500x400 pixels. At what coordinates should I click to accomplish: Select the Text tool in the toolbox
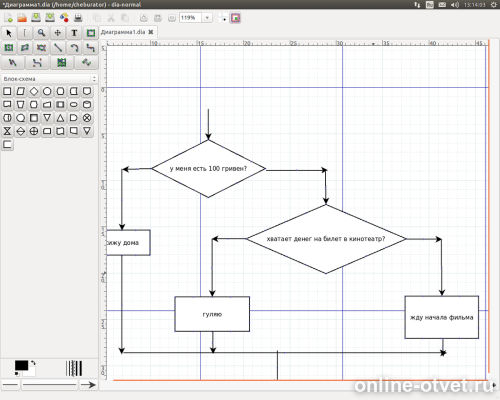(74, 33)
